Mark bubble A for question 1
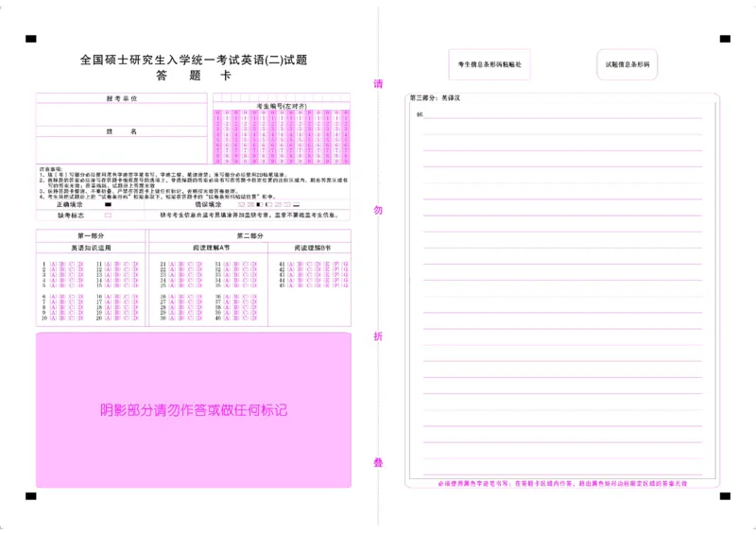Screen dimensions: 756x535 click(x=55, y=264)
